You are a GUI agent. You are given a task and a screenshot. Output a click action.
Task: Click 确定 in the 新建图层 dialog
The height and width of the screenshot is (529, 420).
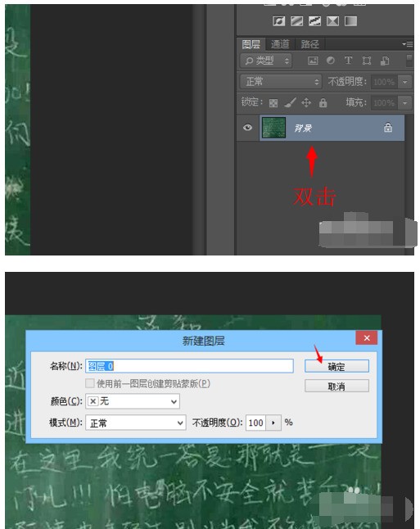click(336, 366)
